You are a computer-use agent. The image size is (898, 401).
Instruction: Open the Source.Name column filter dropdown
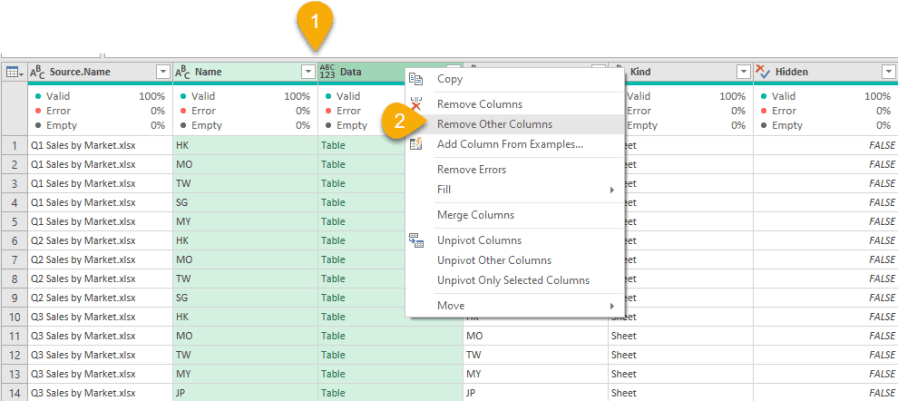(x=163, y=72)
